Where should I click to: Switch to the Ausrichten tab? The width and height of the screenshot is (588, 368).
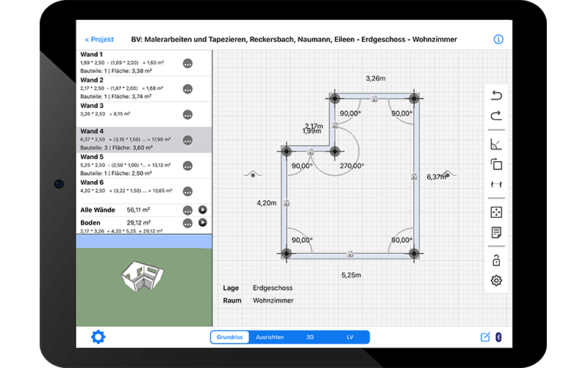pos(270,337)
